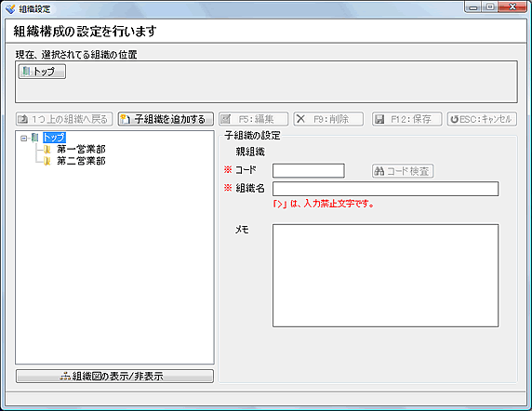Click the floppy disk icon on F12:保存
532x411 pixels.
click(x=379, y=119)
